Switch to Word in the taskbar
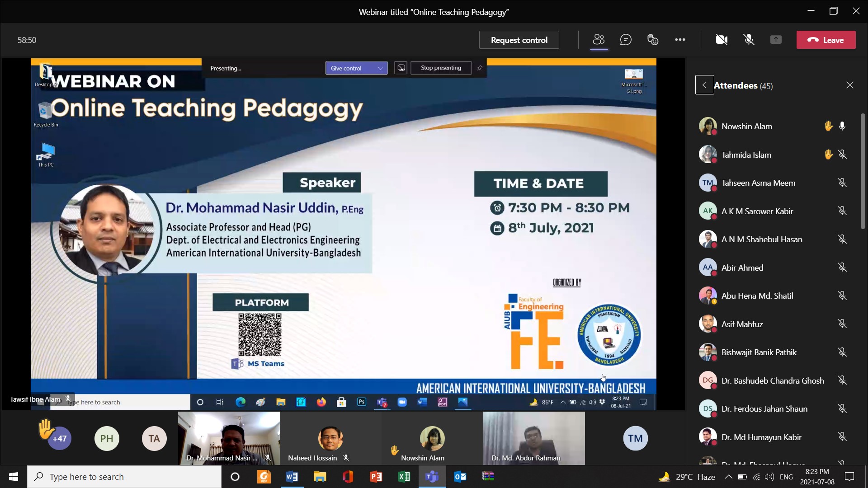The height and width of the screenshot is (488, 868). pyautogui.click(x=292, y=477)
